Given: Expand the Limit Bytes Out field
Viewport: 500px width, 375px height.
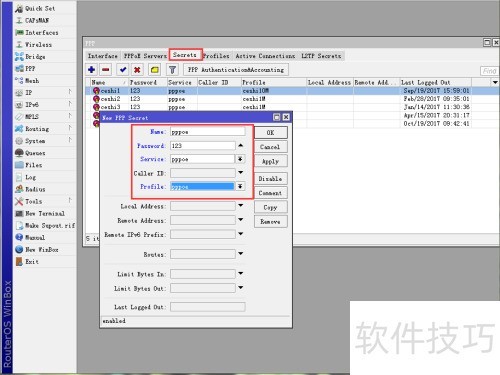Looking at the screenshot, I should [241, 288].
